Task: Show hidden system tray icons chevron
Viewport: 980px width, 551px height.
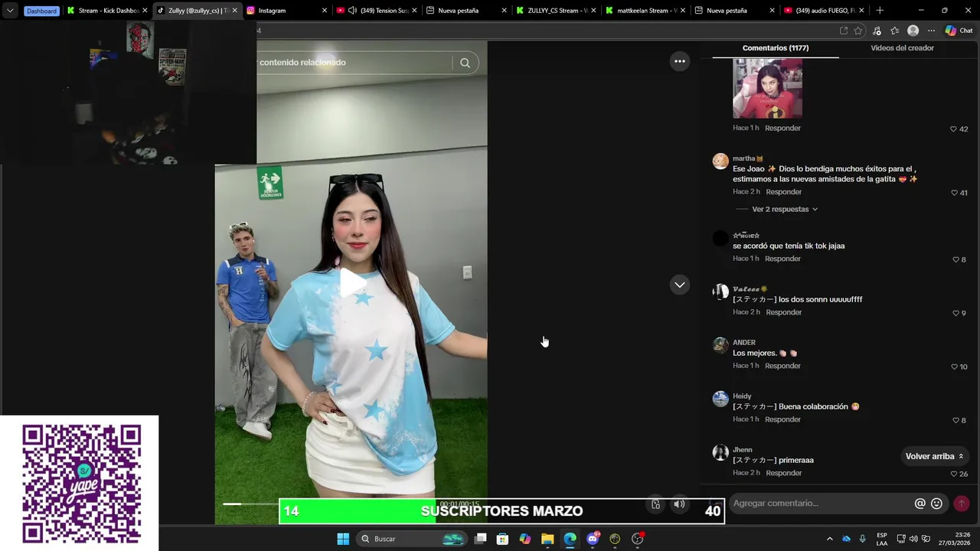Action: (x=829, y=539)
